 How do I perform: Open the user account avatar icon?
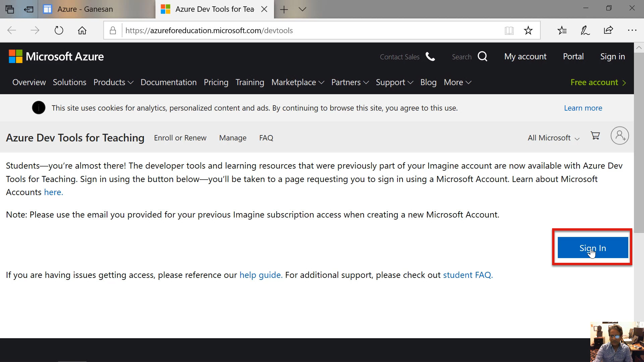pyautogui.click(x=620, y=136)
